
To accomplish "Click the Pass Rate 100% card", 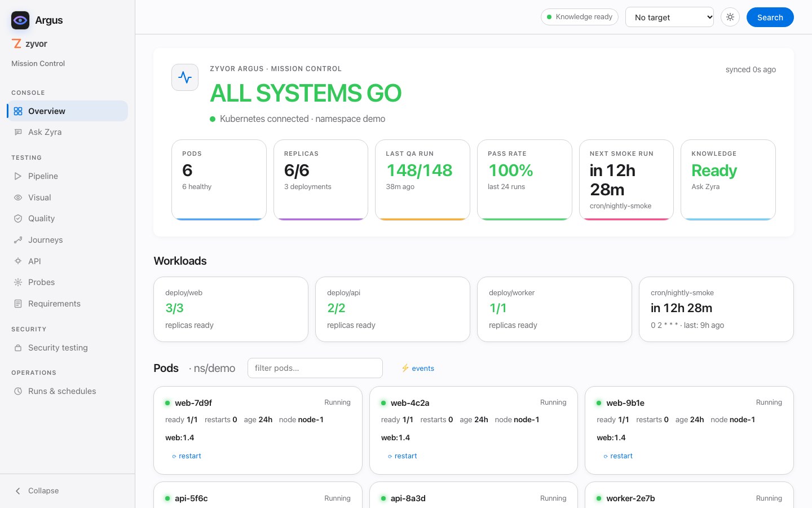I will tap(524, 180).
